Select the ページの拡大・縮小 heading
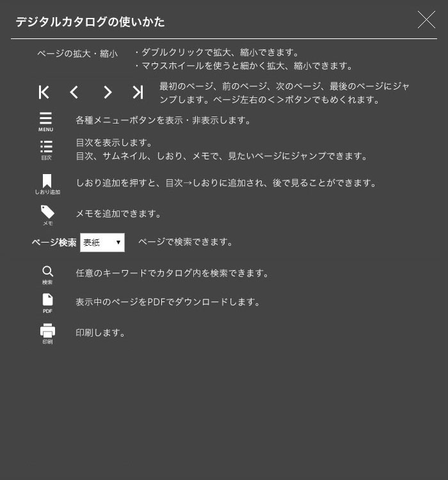Image resolution: width=448 pixels, height=480 pixels. pos(77,54)
